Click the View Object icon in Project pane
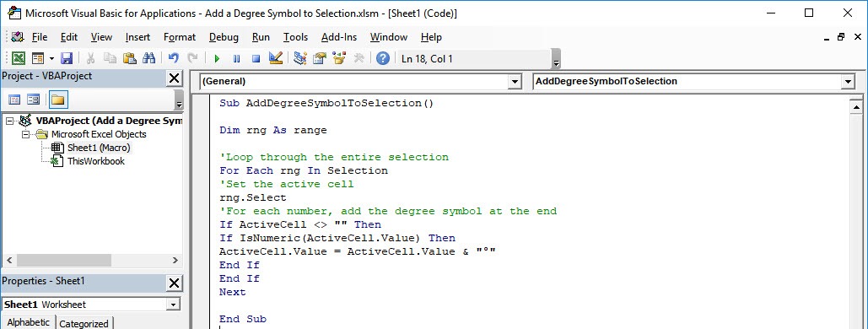This screenshot has height=329, width=868. click(33, 100)
